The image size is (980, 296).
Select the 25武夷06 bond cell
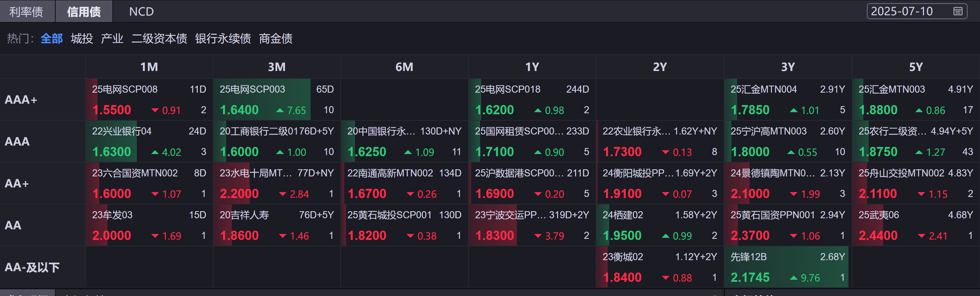coord(915,225)
